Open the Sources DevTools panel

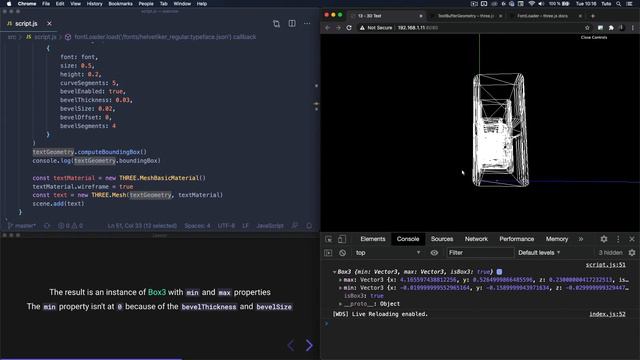pos(442,239)
